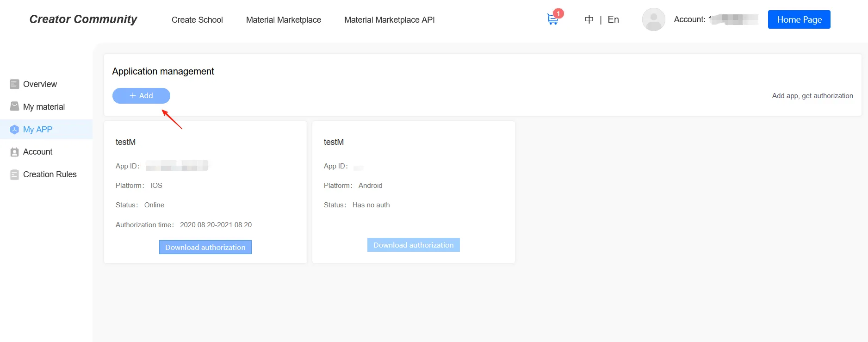Screen dimensions: 868x342
Task: Click the user avatar icon
Action: tap(653, 19)
